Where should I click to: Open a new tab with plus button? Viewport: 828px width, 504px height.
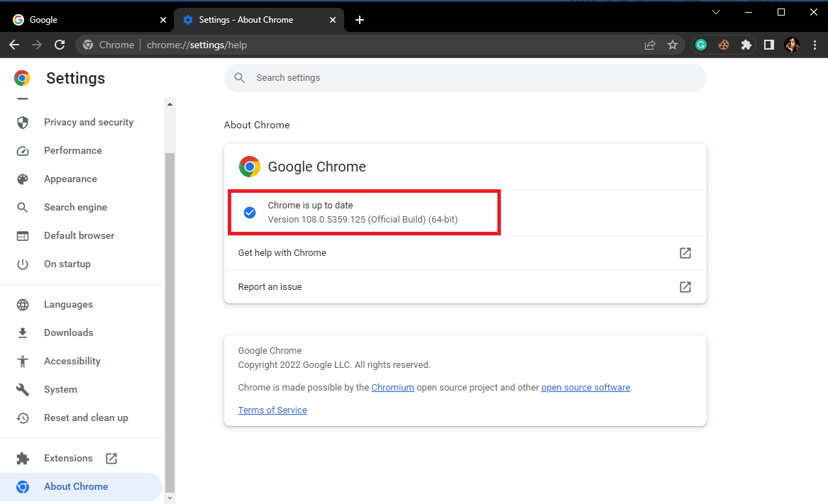click(x=360, y=20)
